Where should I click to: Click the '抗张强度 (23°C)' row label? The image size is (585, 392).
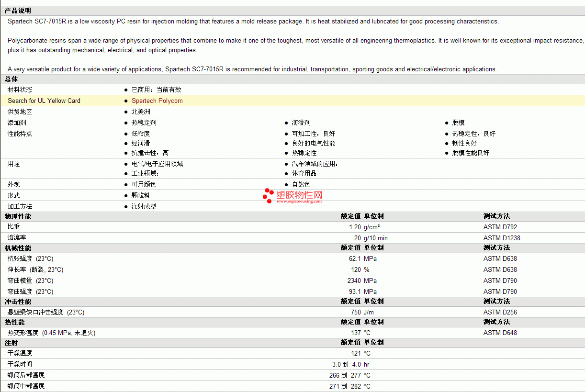coord(30,258)
